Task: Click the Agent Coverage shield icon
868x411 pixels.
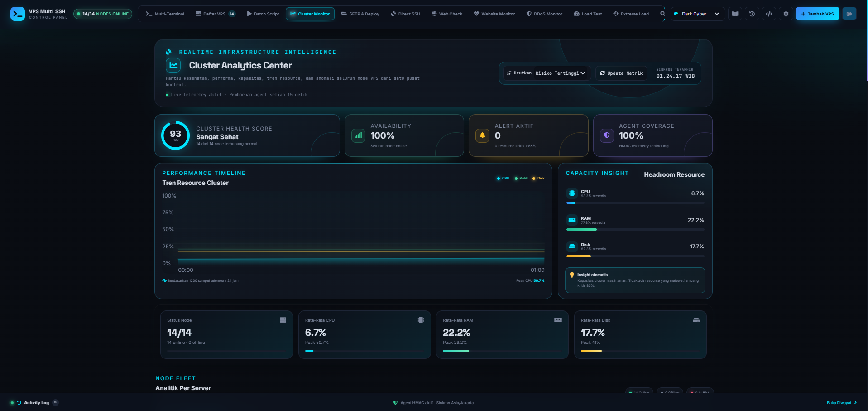Action: pos(607,135)
